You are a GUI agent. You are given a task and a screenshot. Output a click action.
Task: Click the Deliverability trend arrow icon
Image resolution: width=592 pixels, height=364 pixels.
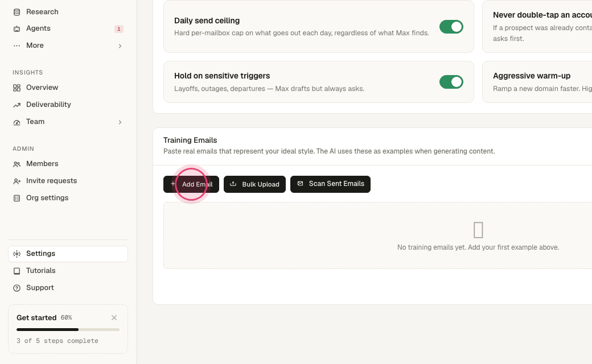pos(17,105)
